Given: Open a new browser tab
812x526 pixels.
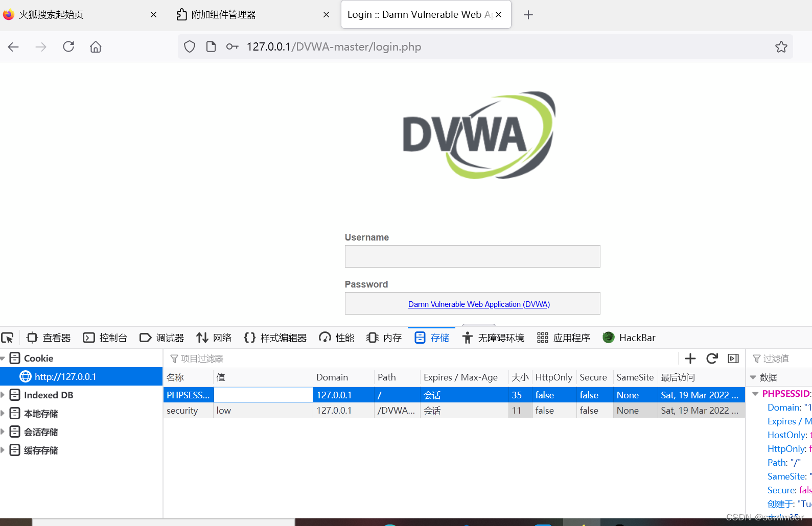Looking at the screenshot, I should point(528,15).
